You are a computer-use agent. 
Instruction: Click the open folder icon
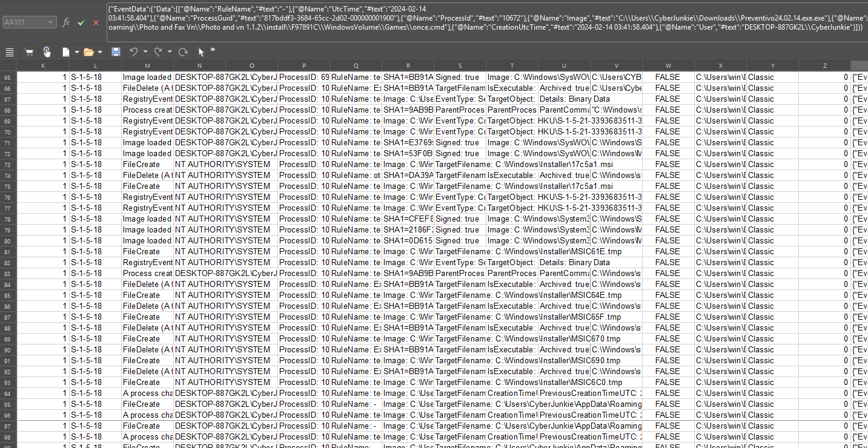point(88,52)
